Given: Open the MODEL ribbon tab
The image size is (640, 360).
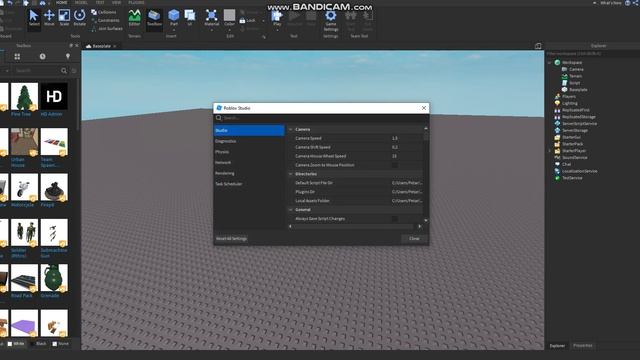Looking at the screenshot, I should click(x=81, y=2).
